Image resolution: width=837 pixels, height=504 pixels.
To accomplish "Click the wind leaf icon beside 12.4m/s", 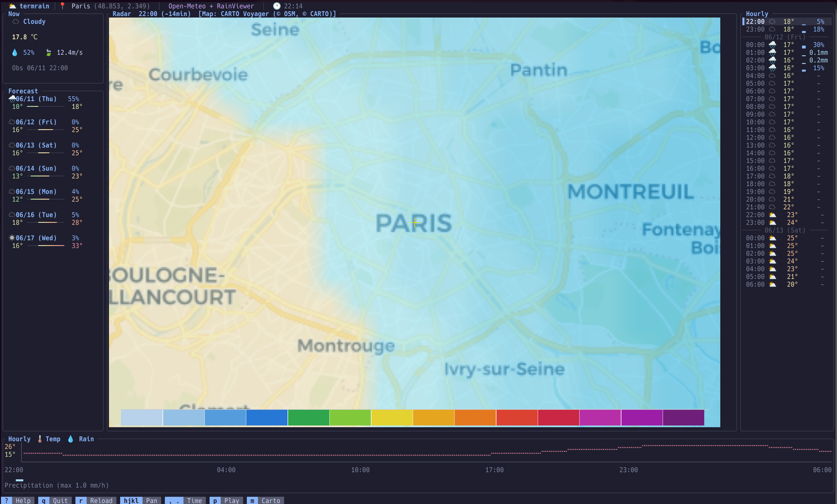I will coord(49,52).
